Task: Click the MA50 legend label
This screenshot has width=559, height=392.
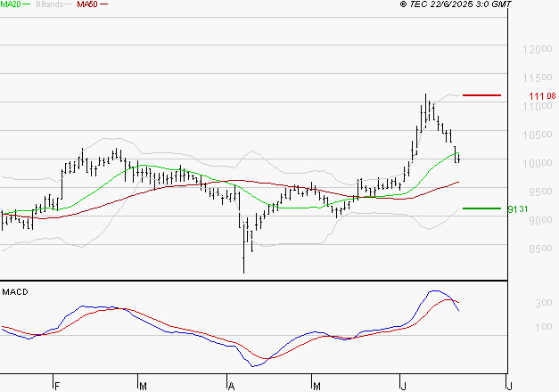Action: click(x=87, y=4)
